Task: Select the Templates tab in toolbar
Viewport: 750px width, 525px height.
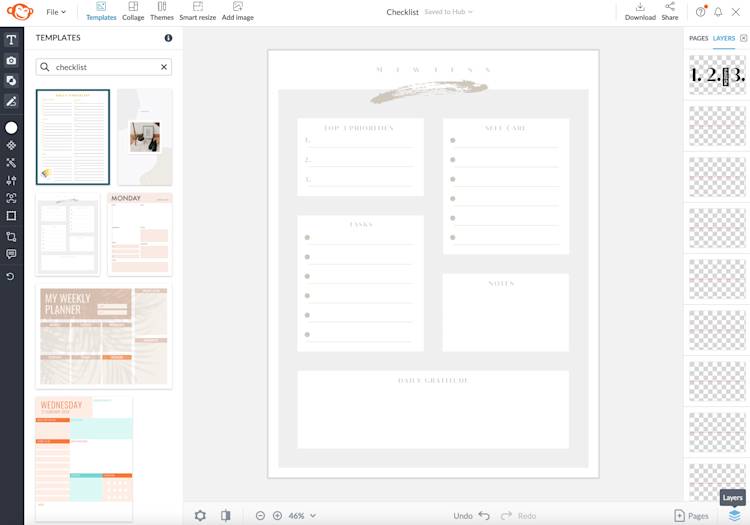Action: click(x=101, y=11)
